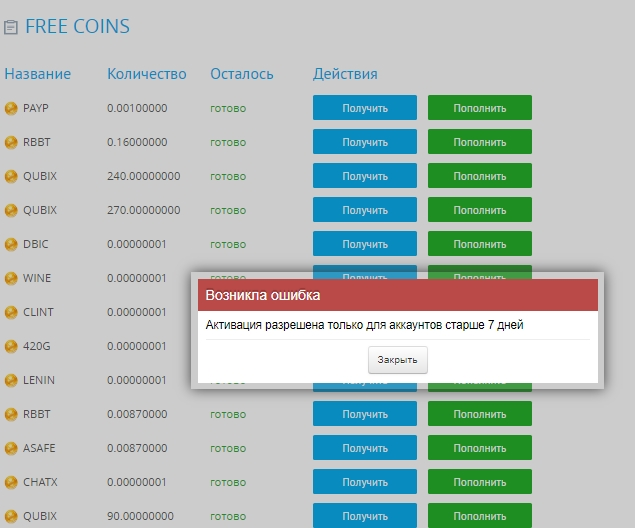Click the CLINT coin name
This screenshot has height=528, width=635.
(x=38, y=312)
